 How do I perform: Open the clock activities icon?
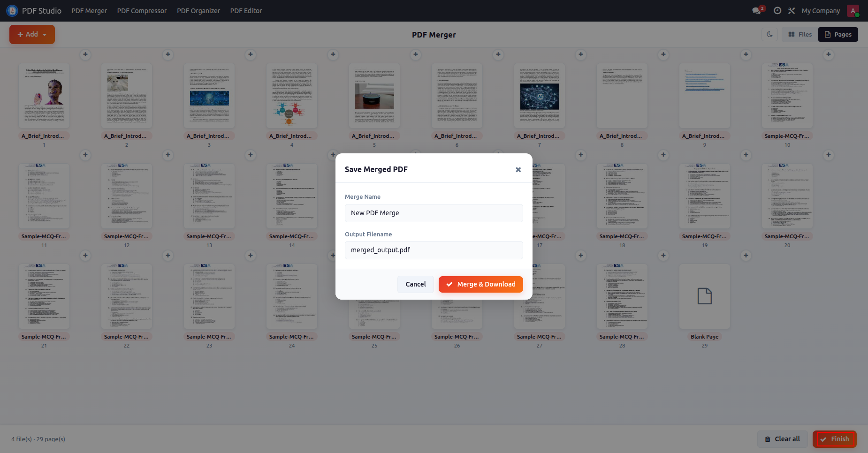tap(777, 10)
